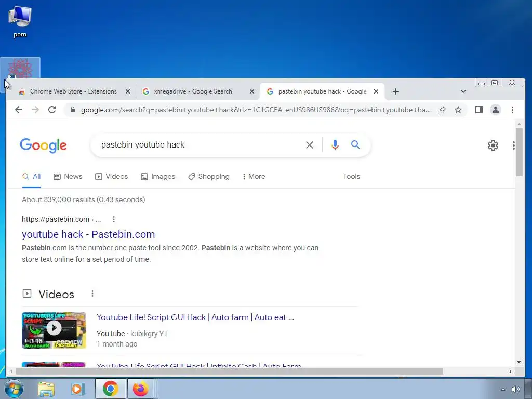Play the YouTubers Life script video thumbnail
Viewport: 532px width, 399px height.
[54, 330]
